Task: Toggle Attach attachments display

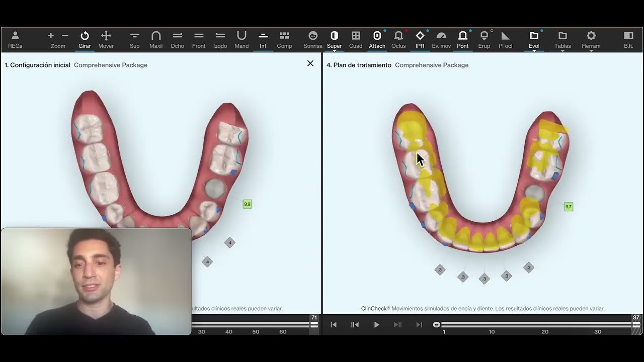Action: pyautogui.click(x=377, y=40)
